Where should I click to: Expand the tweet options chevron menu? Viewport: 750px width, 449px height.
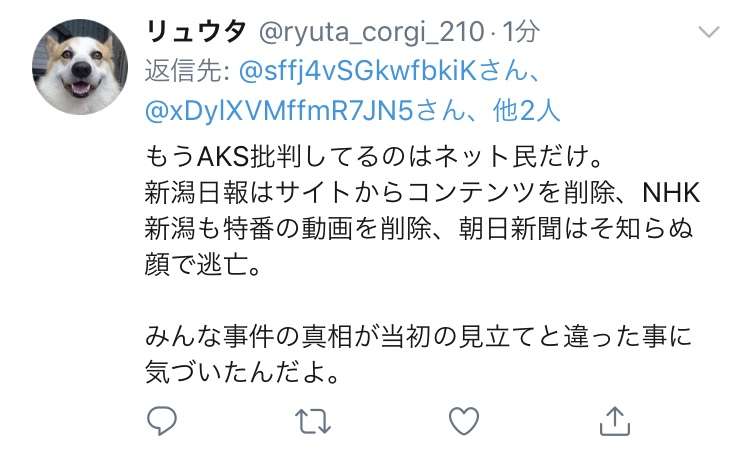pos(708,32)
